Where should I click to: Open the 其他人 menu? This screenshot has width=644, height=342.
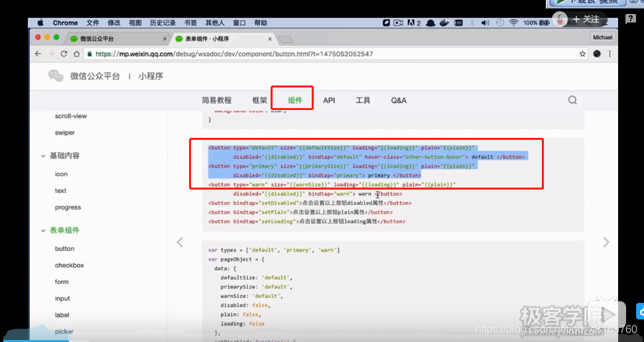pos(215,23)
